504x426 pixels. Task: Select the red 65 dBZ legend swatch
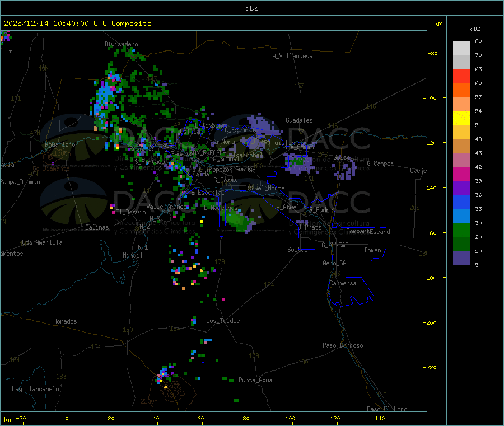coord(461,76)
